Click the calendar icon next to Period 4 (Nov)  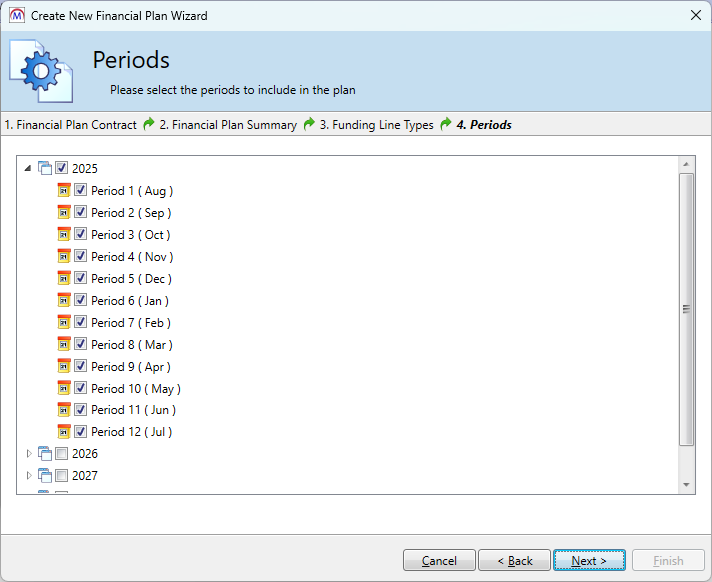click(64, 257)
